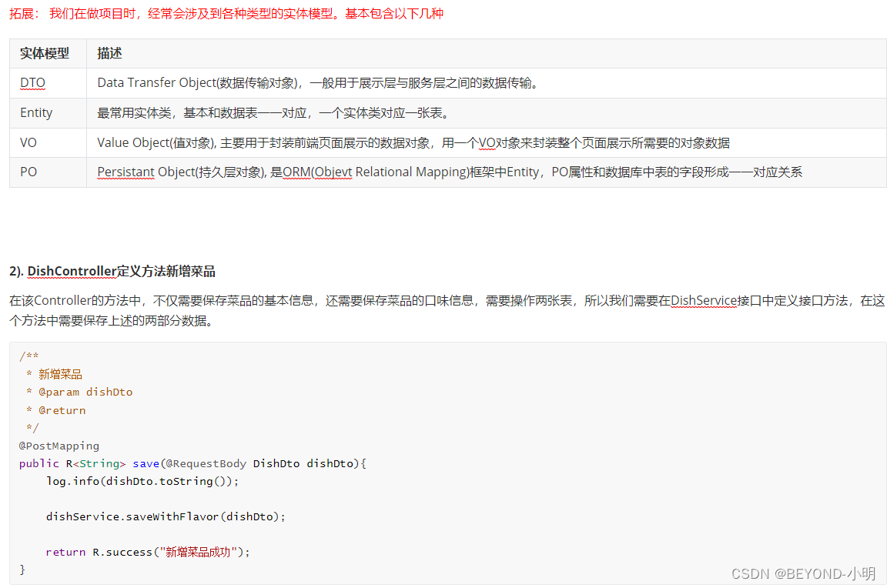
Task: Click the paragraph line 个方法中需要保存上述的两部分数据
Action: [112, 321]
